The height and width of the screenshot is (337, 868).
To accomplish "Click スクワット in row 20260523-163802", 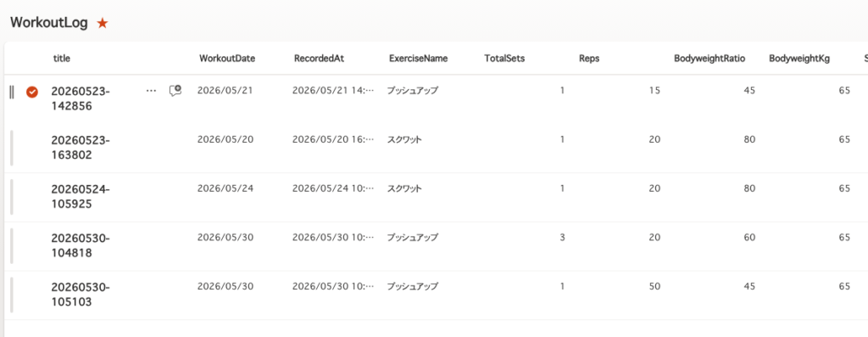I will point(404,139).
